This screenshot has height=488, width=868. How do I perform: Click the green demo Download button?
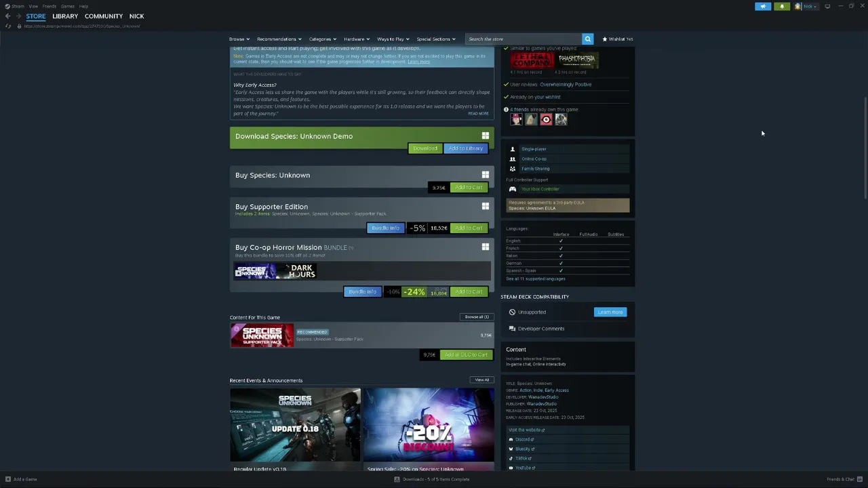pyautogui.click(x=425, y=148)
